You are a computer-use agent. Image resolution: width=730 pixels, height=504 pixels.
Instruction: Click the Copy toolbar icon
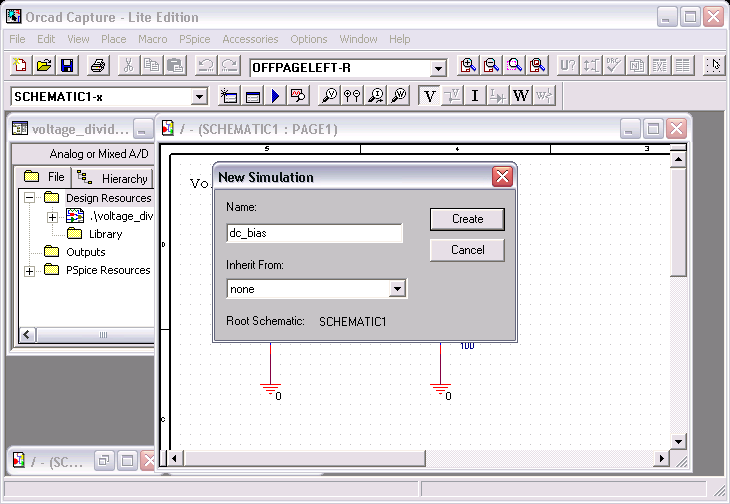[152, 66]
